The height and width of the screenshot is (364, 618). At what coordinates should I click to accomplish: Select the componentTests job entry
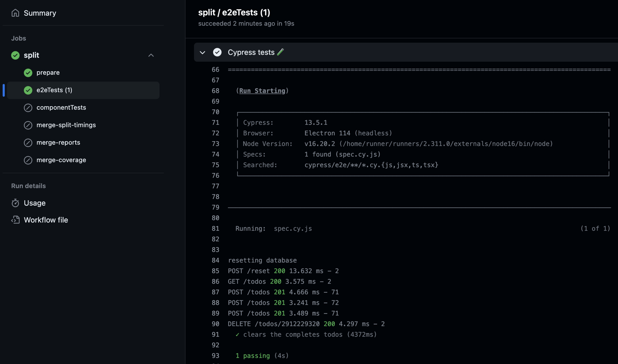click(61, 108)
